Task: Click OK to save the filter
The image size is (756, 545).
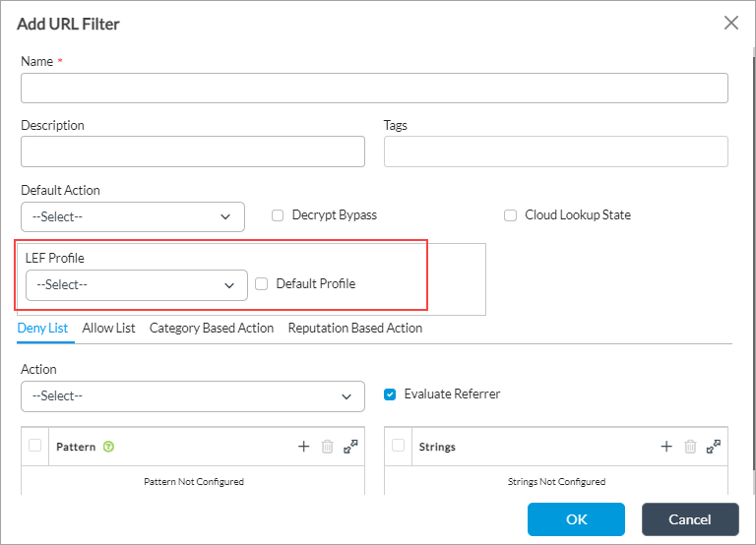Action: pyautogui.click(x=576, y=519)
